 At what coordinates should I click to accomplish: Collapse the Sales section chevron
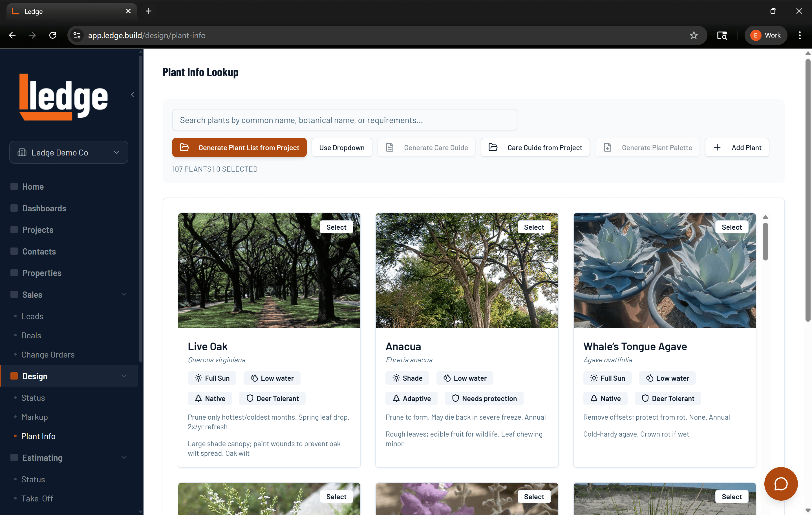124,294
